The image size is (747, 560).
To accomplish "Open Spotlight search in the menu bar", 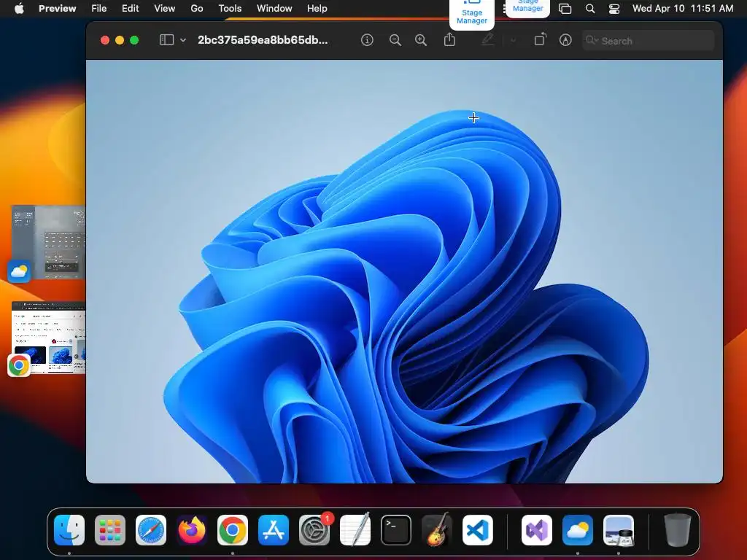I will pyautogui.click(x=589, y=9).
